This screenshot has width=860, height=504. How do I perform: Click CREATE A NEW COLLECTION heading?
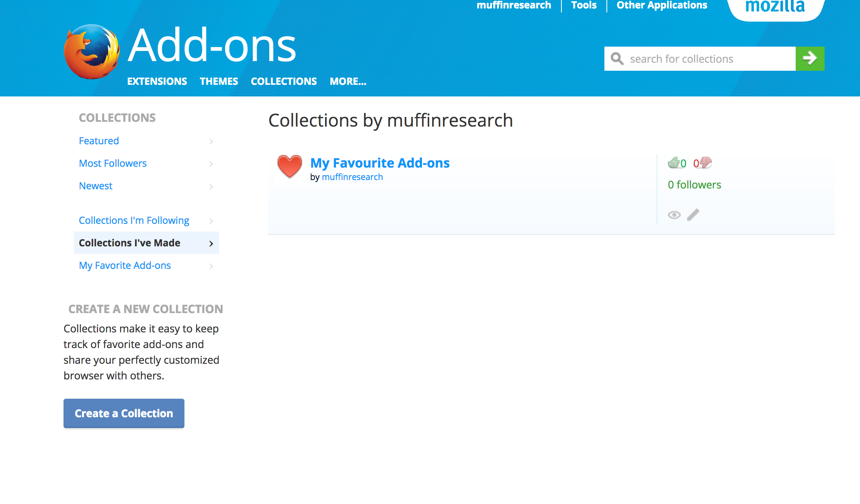145,309
